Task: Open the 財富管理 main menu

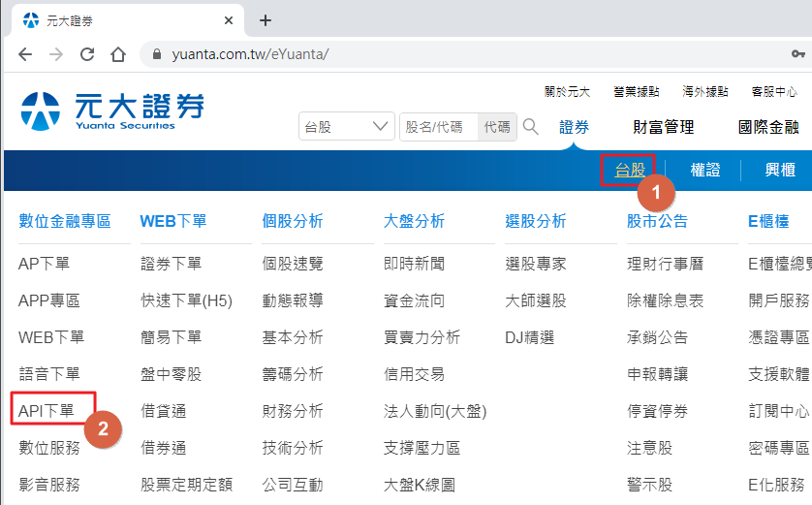Action: point(664,127)
